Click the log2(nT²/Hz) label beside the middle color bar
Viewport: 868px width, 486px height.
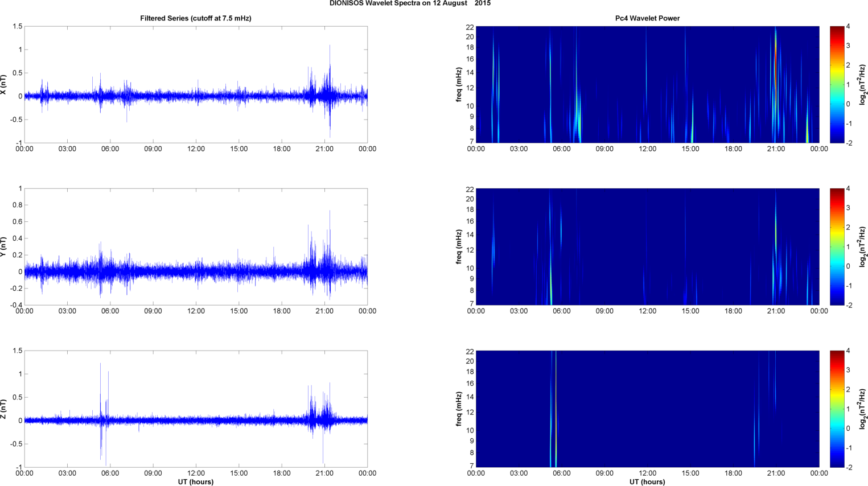click(863, 247)
